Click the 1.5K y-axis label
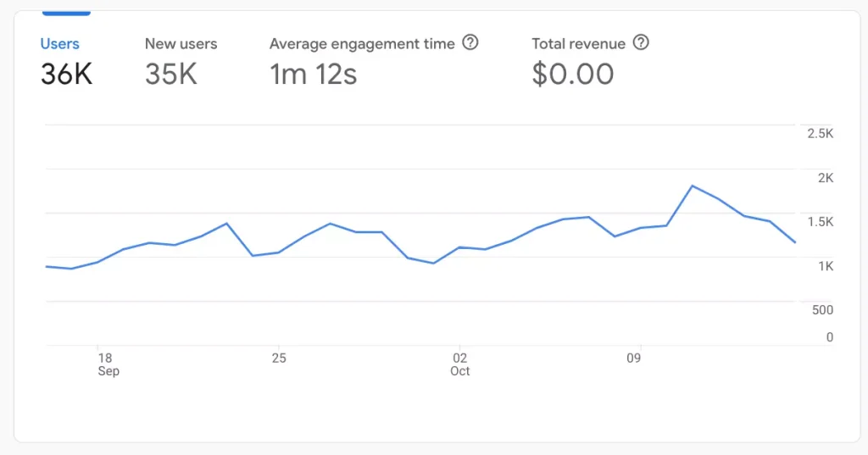This screenshot has width=868, height=455. pos(820,222)
